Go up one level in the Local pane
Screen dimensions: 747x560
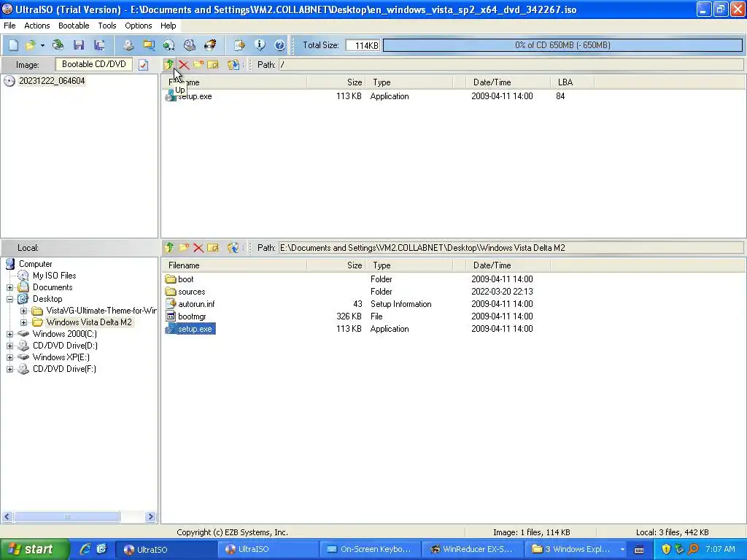click(x=169, y=248)
